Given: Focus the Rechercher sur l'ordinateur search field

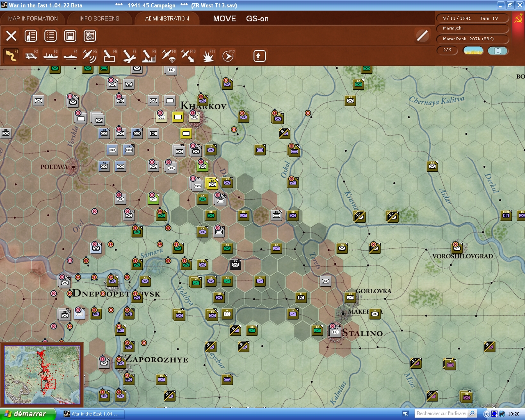Looking at the screenshot, I should coord(441,413).
